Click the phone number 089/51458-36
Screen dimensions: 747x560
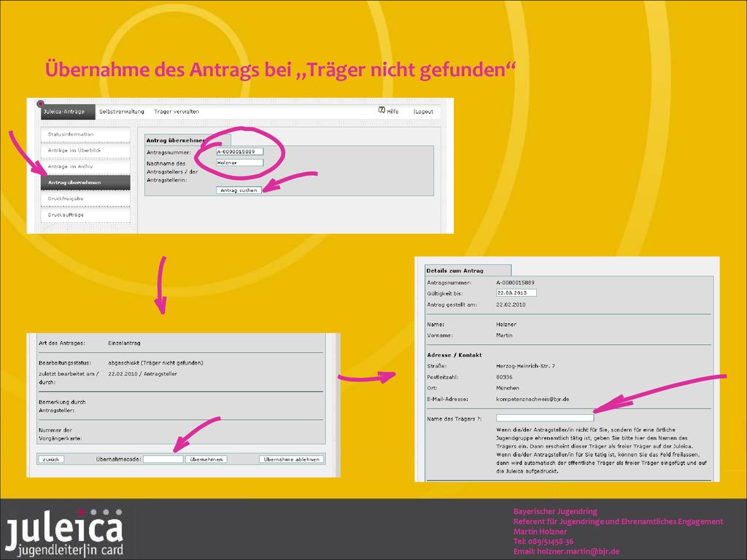551,542
